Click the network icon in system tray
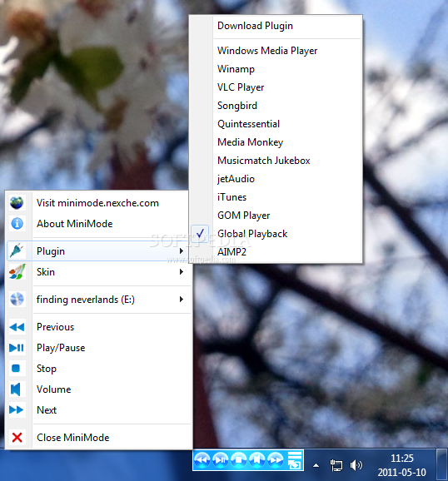The width and height of the screenshot is (448, 481). (x=336, y=465)
